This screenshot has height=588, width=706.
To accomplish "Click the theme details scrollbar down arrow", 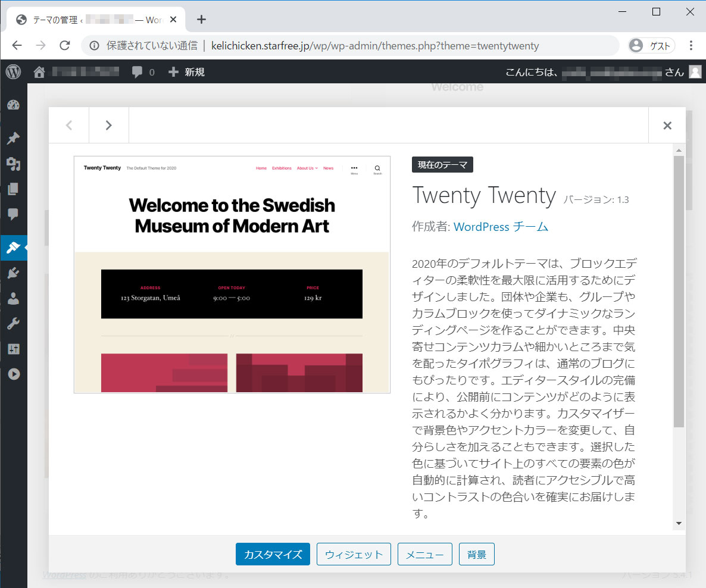I will click(x=679, y=524).
